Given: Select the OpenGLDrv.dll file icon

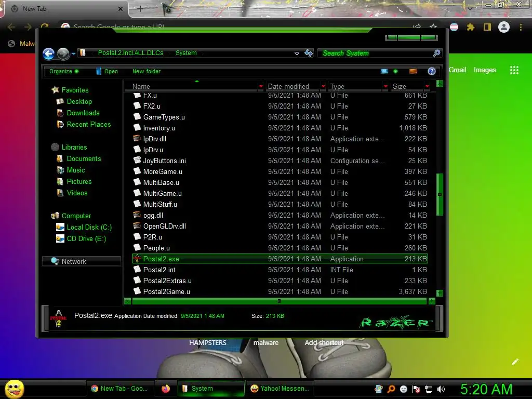Looking at the screenshot, I should (137, 225).
